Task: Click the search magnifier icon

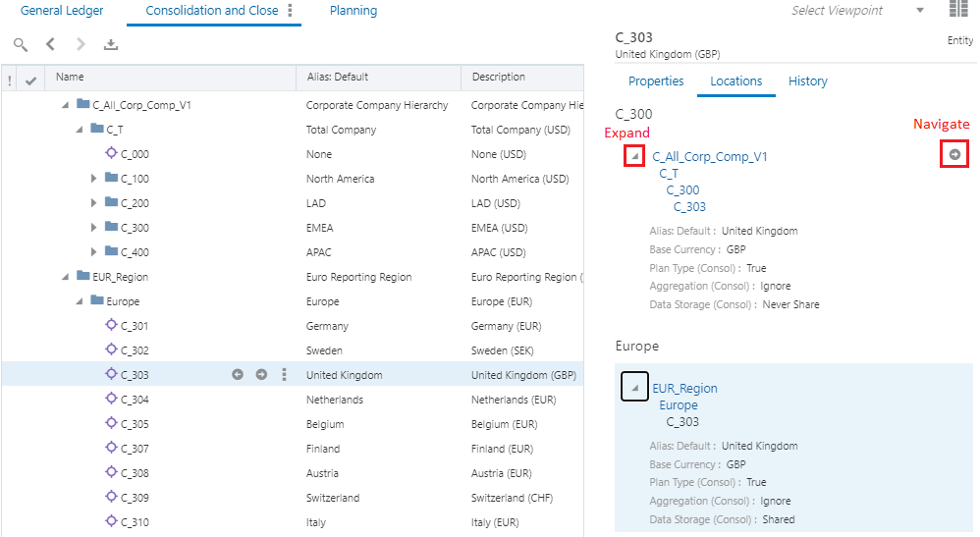Action: 21,44
